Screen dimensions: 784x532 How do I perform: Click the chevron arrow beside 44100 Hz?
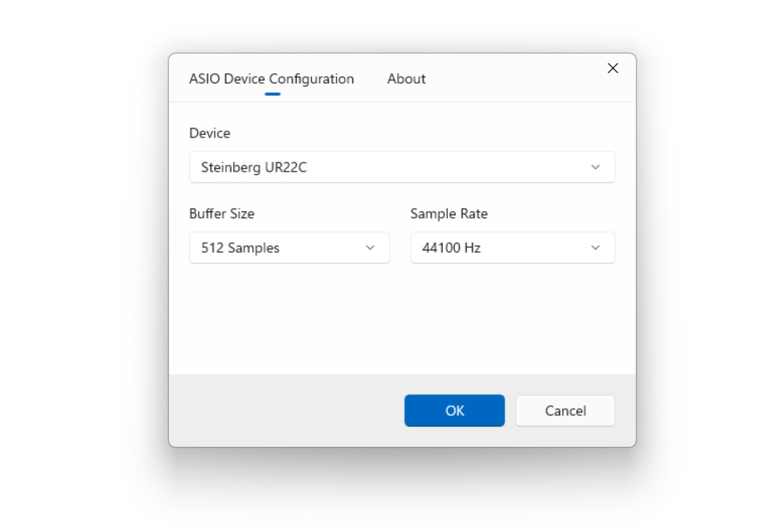tap(595, 248)
